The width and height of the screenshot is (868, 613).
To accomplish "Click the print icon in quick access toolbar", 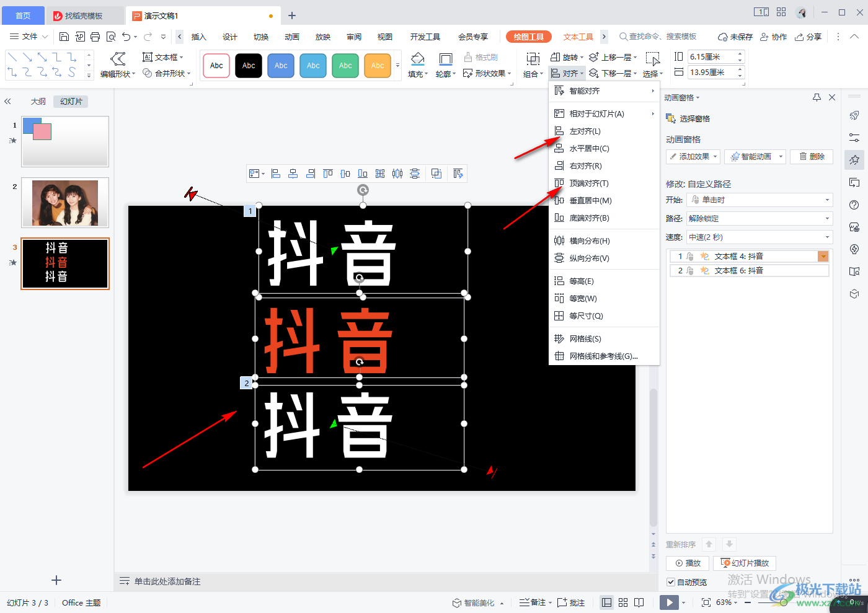I will click(95, 37).
